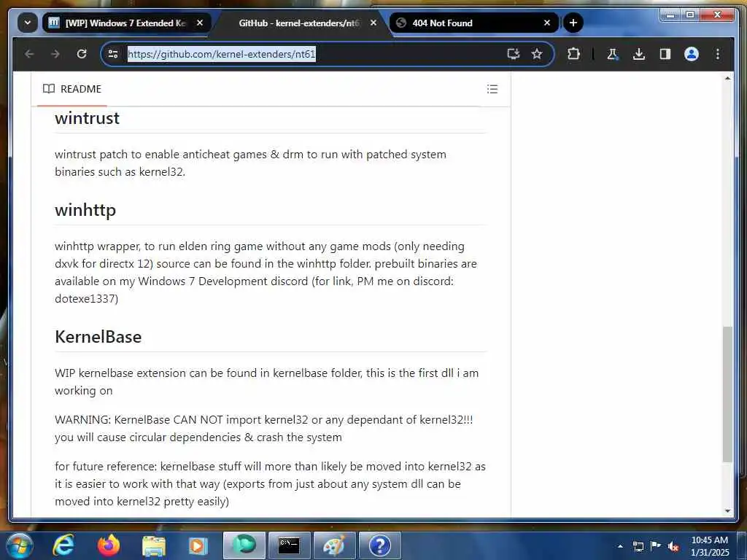Image resolution: width=747 pixels, height=560 pixels.
Task: Launch Firefox from the taskbar
Action: click(108, 545)
